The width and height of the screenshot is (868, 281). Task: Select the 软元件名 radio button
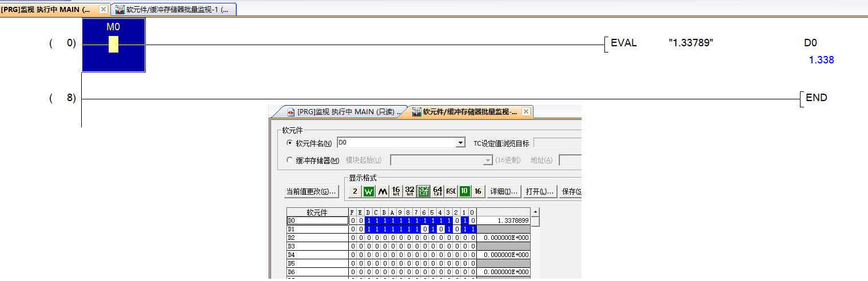[x=289, y=143]
